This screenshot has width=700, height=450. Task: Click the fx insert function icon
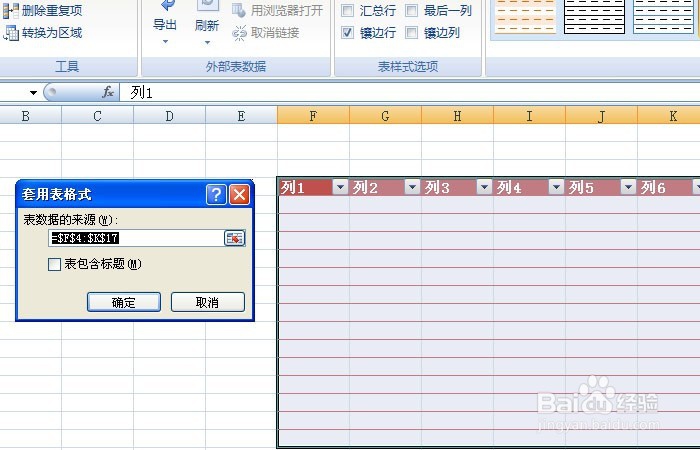pos(108,92)
